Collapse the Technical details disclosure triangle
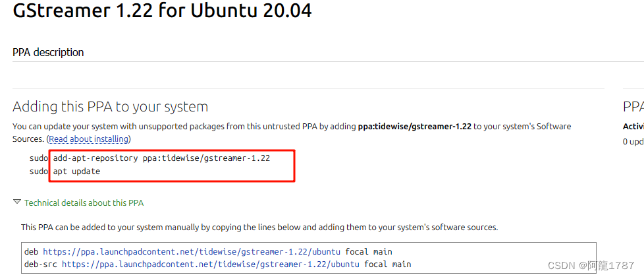Image resolution: width=644 pixels, height=277 pixels. (x=17, y=202)
